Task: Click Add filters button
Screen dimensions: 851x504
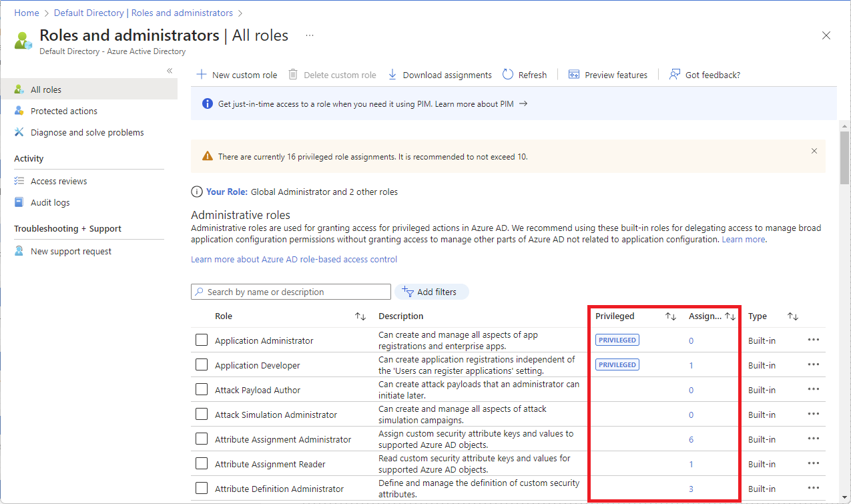Action: coord(431,292)
